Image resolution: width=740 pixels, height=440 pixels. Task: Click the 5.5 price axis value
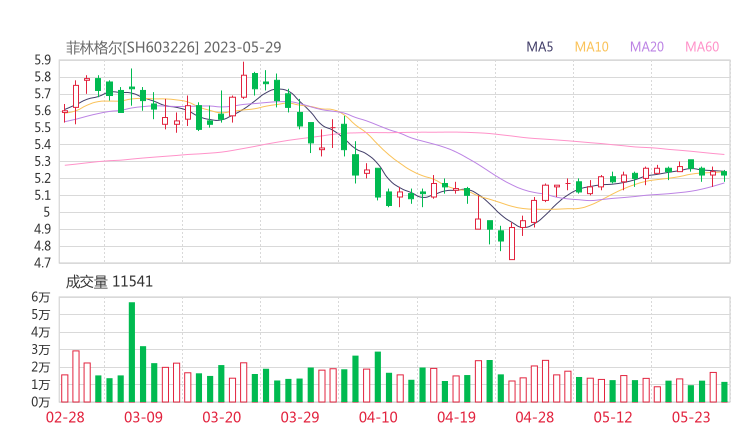(x=42, y=128)
